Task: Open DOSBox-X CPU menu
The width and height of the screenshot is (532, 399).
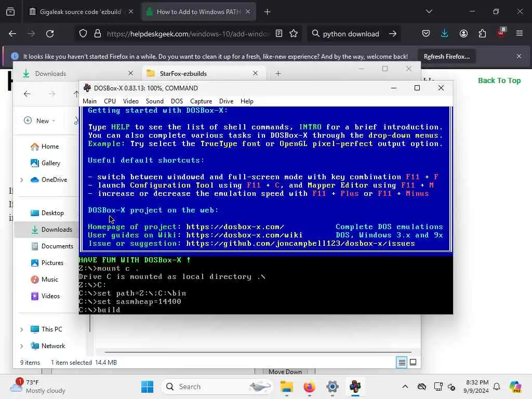Action: coord(110,101)
